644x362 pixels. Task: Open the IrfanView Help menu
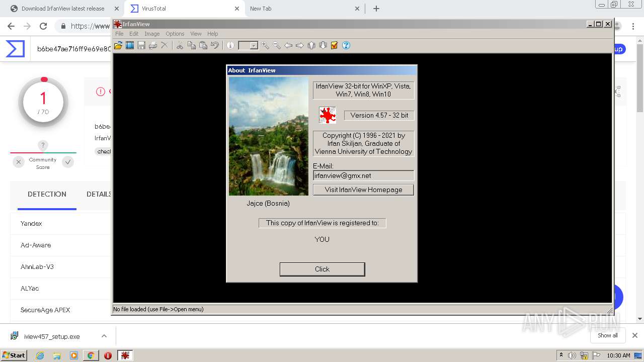pos(213,34)
